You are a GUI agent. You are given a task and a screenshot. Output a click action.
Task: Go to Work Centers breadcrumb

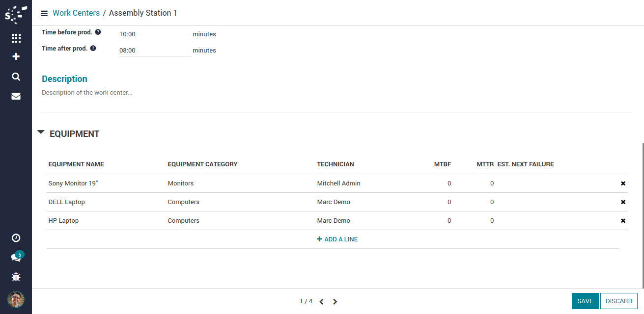coord(76,13)
